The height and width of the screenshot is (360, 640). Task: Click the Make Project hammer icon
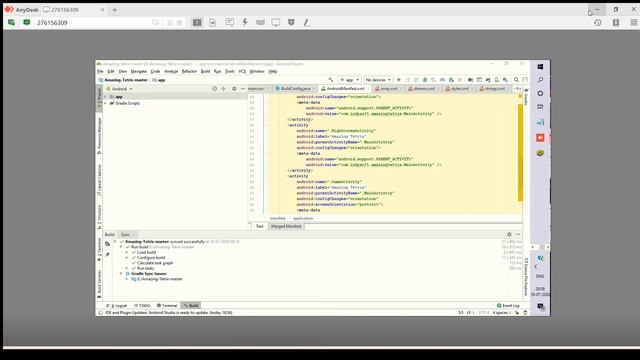(x=331, y=80)
